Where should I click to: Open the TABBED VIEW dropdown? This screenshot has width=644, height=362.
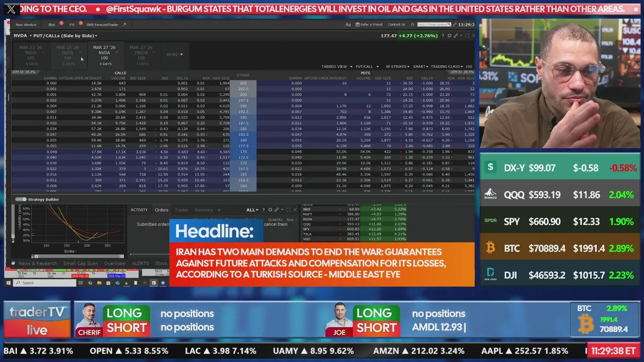[x=337, y=66]
